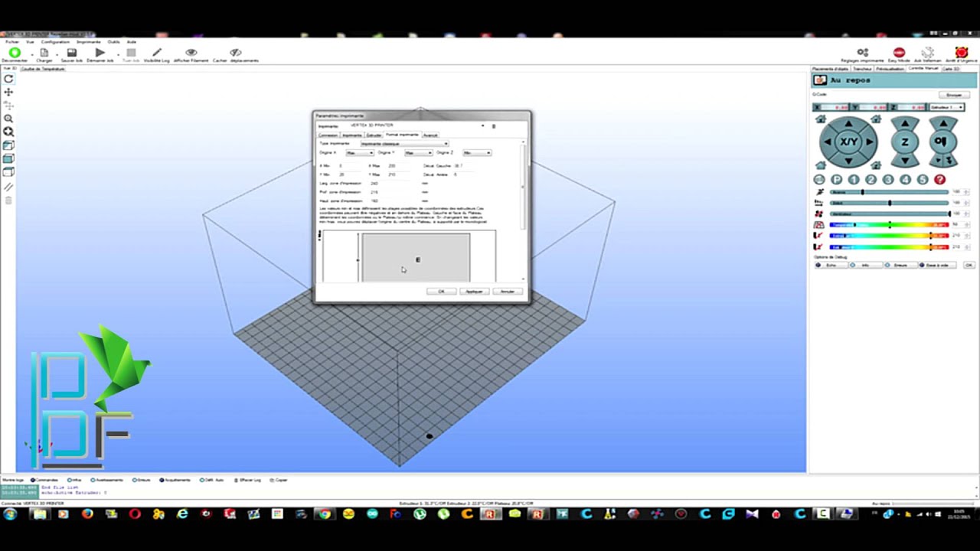980x551 pixels.
Task: Move X axis right on XY pad
Action: tap(869, 142)
